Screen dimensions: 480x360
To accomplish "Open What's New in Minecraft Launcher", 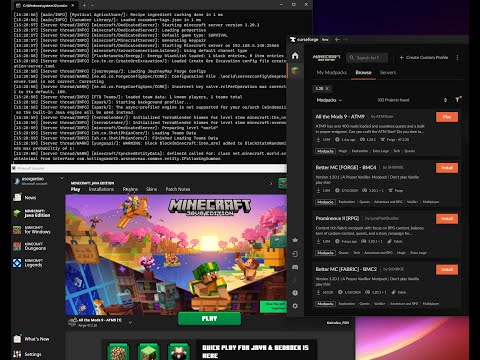I will 32,339.
